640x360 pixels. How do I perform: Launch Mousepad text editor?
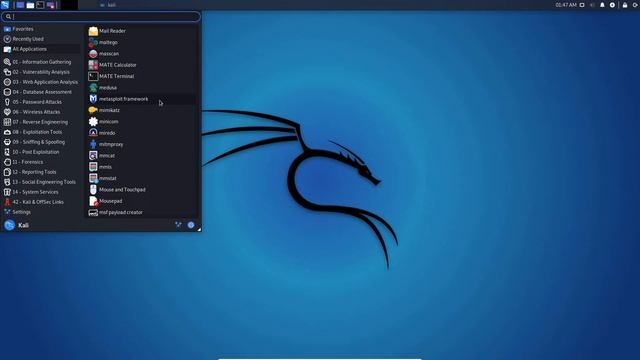point(142,201)
